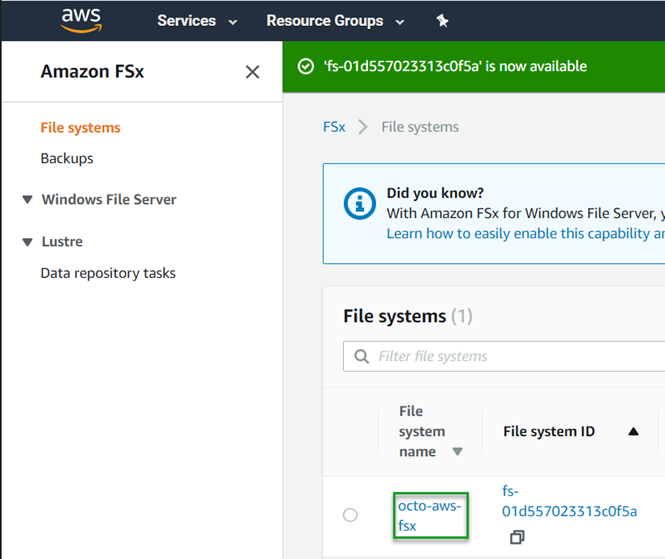Click the search magnifier icon
This screenshot has width=665, height=559.
coord(361,356)
